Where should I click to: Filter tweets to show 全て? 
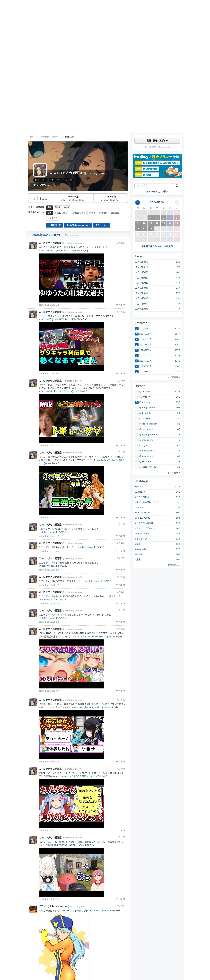(50, 213)
